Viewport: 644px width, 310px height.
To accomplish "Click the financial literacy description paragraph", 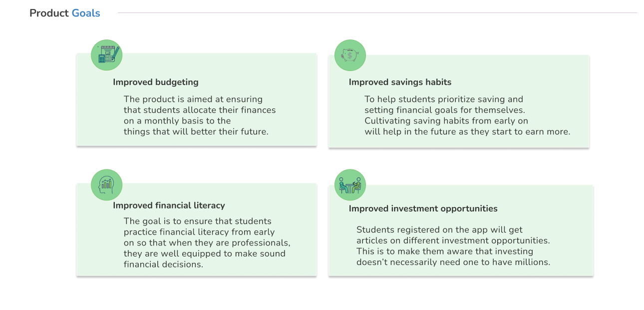I will click(207, 242).
